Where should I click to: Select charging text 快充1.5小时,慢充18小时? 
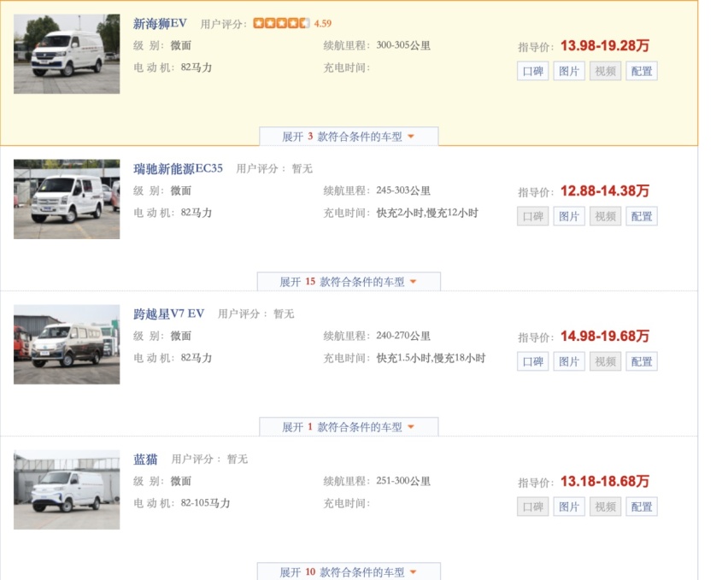pos(431,358)
